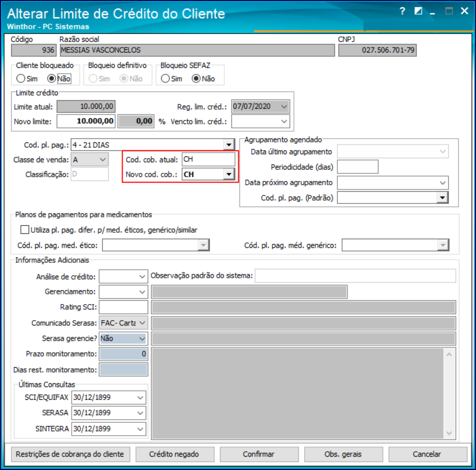Image resolution: width=476 pixels, height=470 pixels.
Task: Open Cód. pl. pag. med. ético dropdown
Action: [x=203, y=245]
